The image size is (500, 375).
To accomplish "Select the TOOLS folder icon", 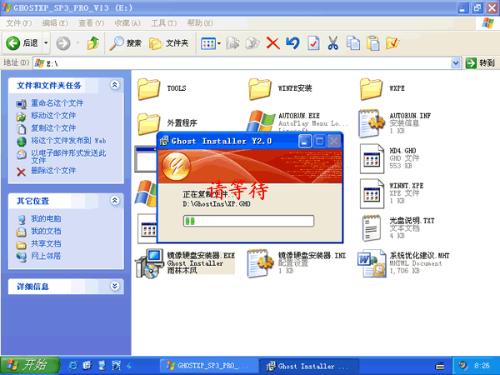I will (148, 89).
